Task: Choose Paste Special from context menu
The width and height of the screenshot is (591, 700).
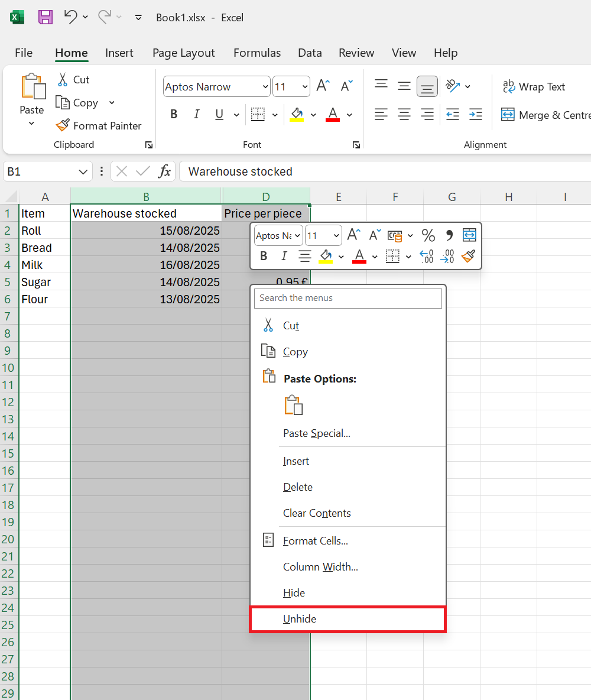Action: coord(348,433)
